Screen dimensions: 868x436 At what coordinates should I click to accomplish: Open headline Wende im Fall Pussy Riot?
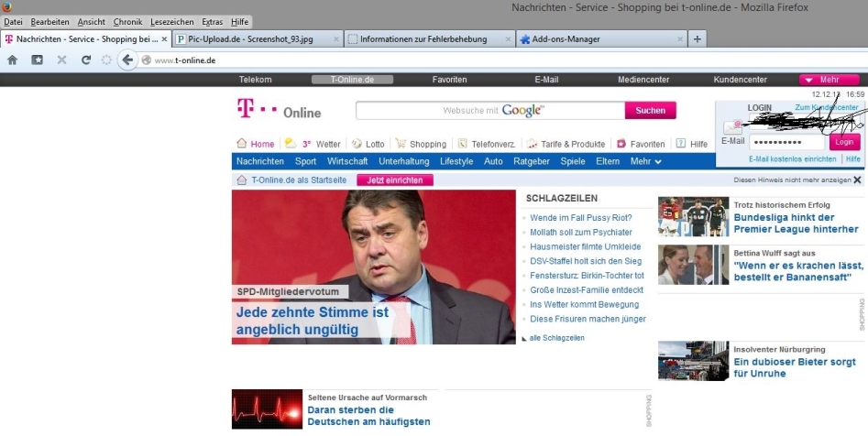tap(581, 218)
